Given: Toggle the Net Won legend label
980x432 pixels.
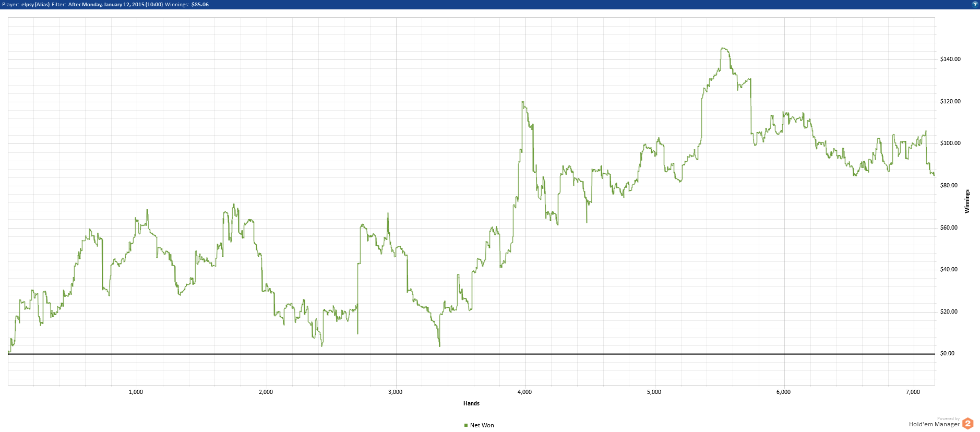Looking at the screenshot, I should click(x=482, y=425).
